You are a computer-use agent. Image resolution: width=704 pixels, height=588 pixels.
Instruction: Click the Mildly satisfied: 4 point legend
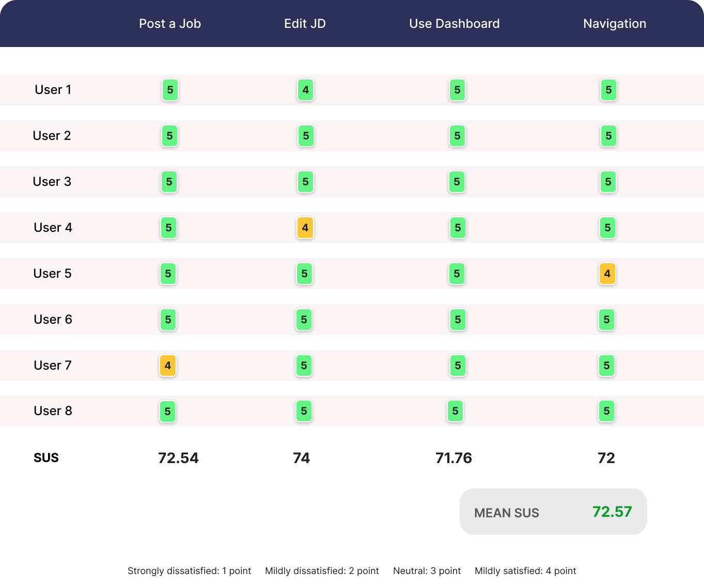[525, 571]
